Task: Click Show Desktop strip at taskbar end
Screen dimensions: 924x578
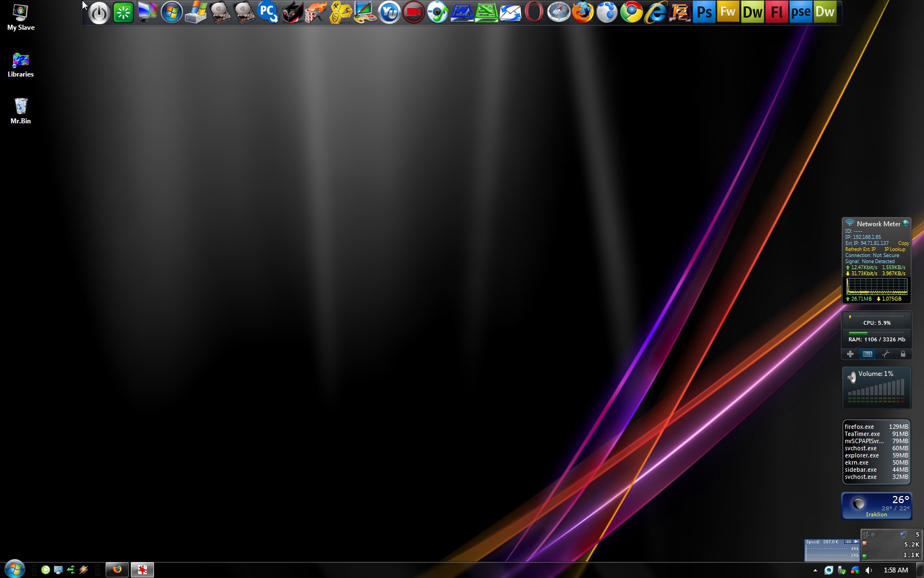Action: coord(920,570)
